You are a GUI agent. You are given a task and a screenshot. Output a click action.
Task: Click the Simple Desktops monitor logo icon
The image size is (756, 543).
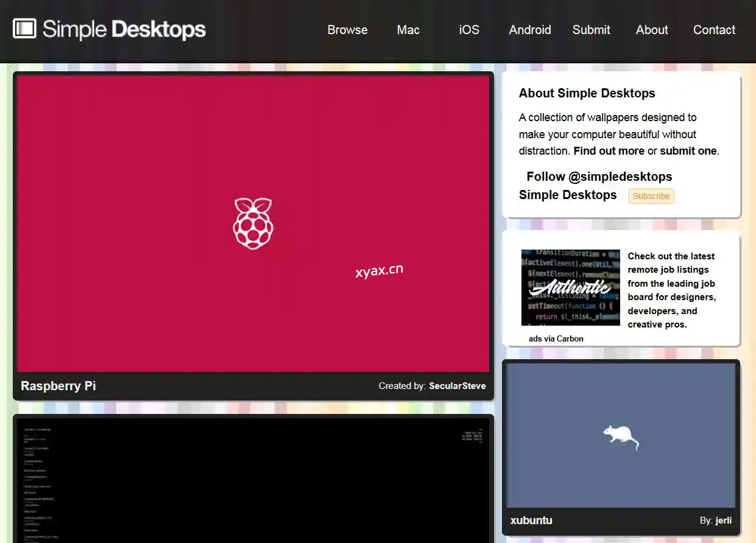point(24,29)
